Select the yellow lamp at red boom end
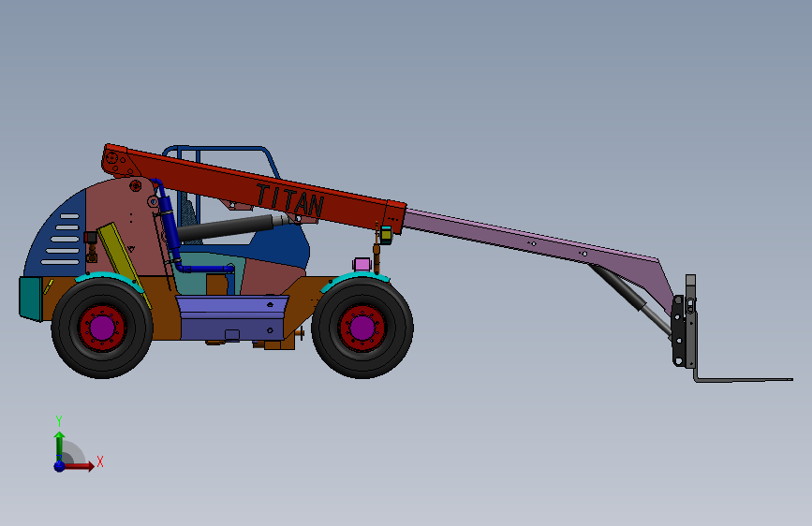 386,235
